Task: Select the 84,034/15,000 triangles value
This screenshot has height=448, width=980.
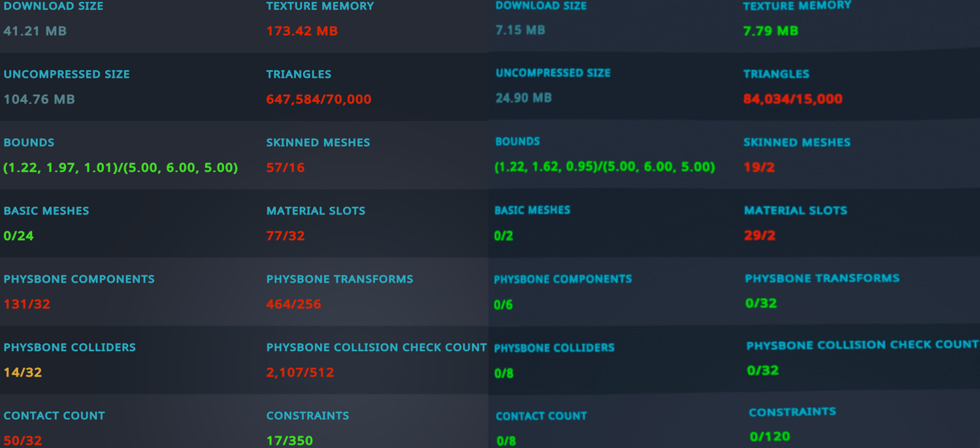Action: (793, 99)
